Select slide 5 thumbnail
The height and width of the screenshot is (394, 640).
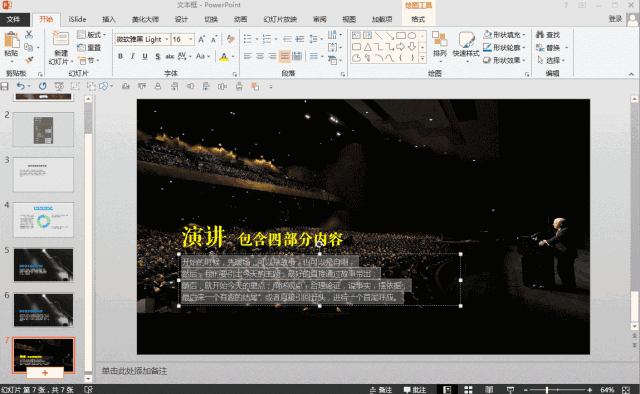43,265
